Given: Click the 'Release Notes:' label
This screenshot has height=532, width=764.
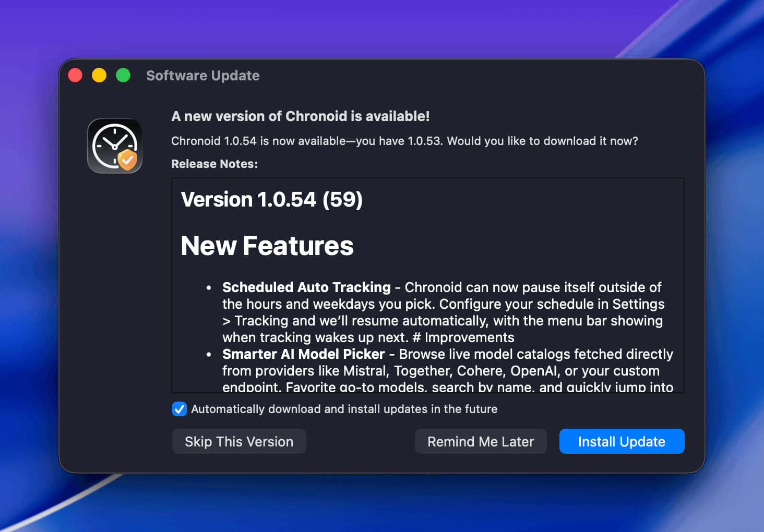Looking at the screenshot, I should point(214,164).
